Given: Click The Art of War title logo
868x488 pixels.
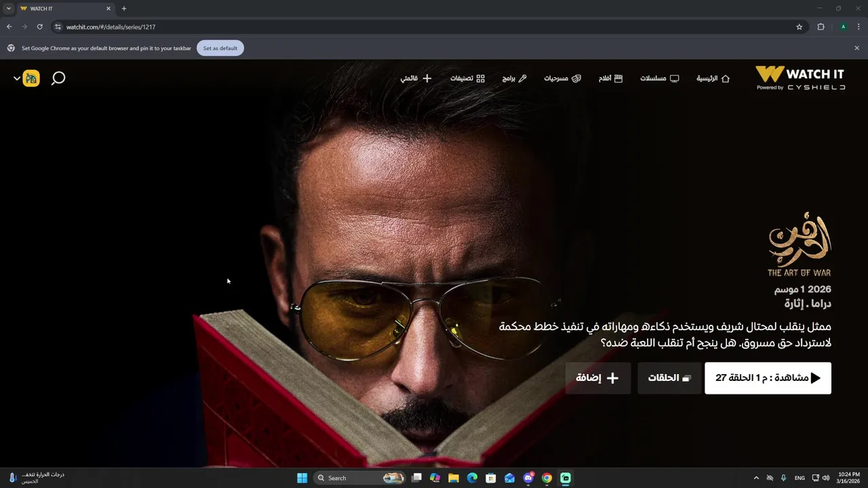Looking at the screenshot, I should 799,245.
